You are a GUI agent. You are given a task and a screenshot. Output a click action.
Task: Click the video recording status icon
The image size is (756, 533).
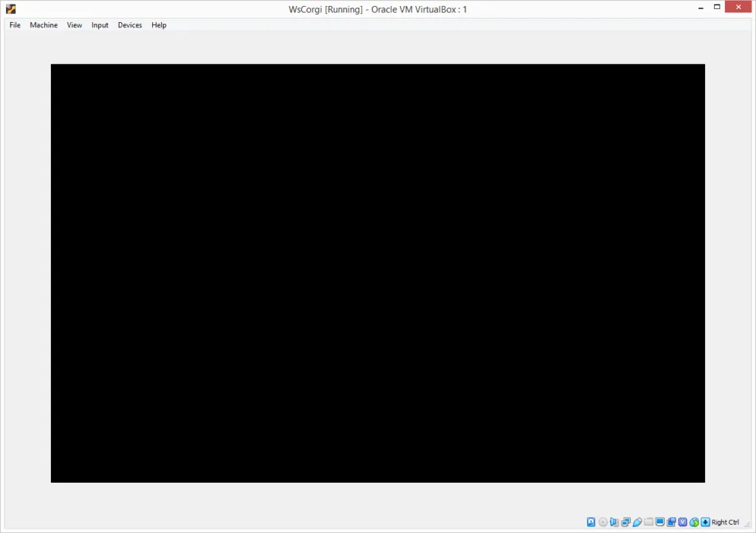pos(671,522)
